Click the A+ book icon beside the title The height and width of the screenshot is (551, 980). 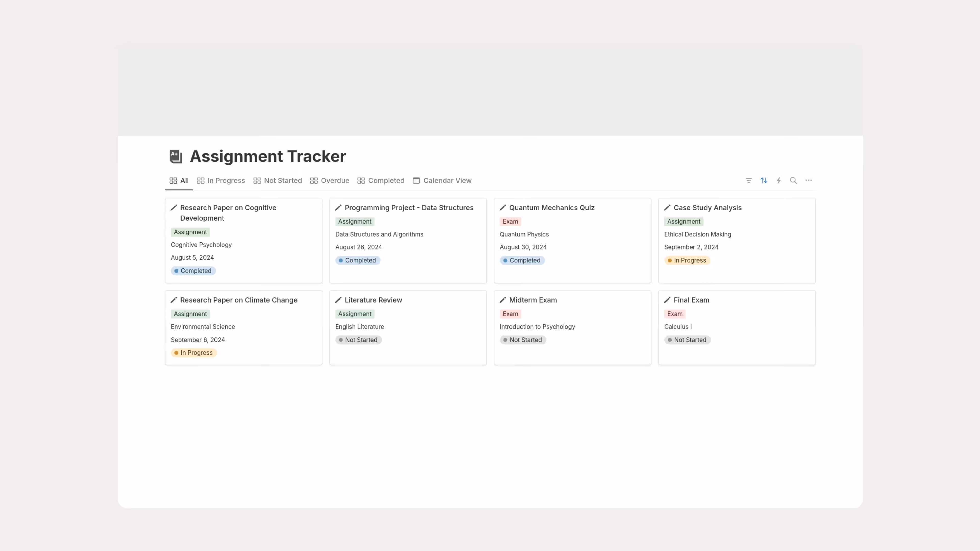(x=175, y=156)
